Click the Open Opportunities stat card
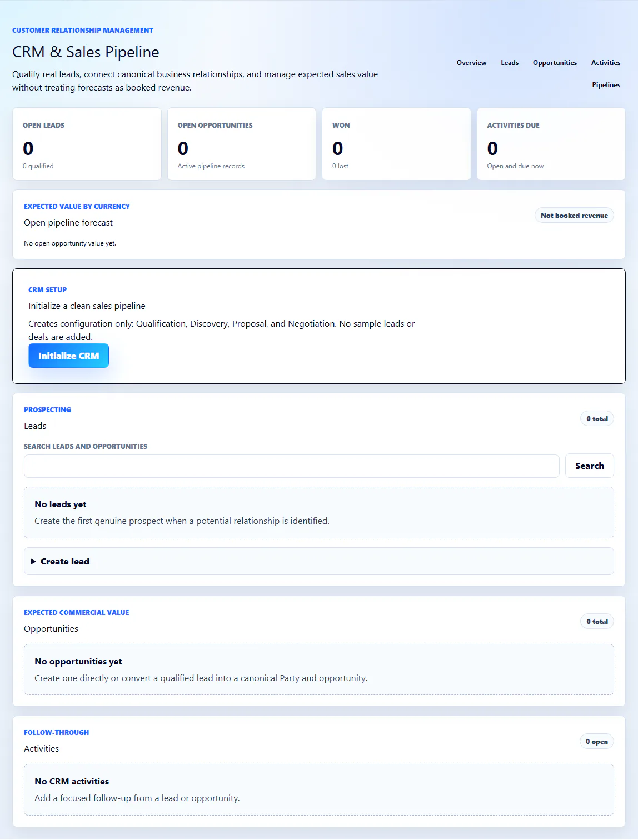 [242, 144]
